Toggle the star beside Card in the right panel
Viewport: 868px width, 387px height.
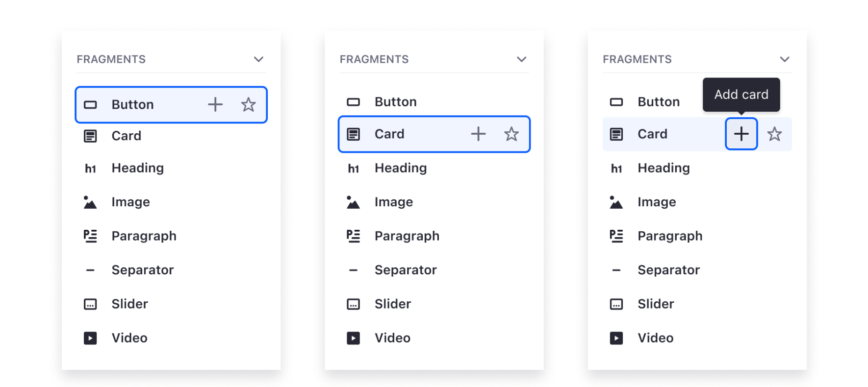click(774, 134)
